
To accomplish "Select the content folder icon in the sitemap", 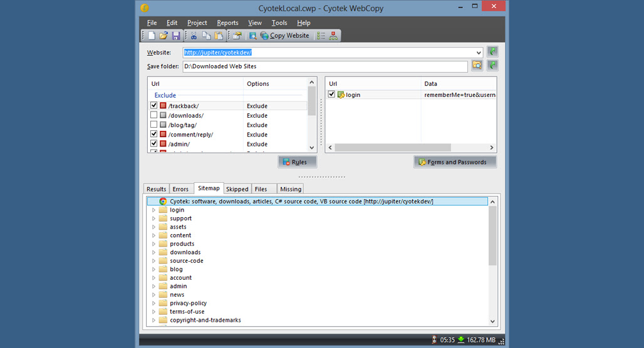I will point(163,235).
